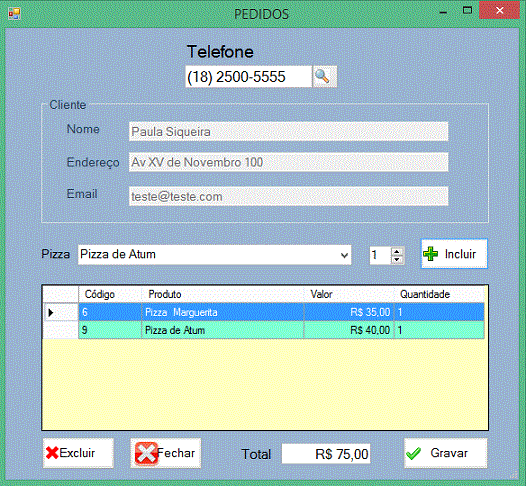526x486 pixels.
Task: Click the application icon in the title bar
Action: 14,14
